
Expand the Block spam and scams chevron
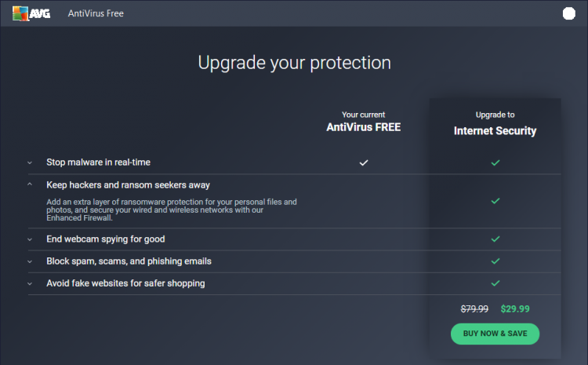(x=30, y=261)
